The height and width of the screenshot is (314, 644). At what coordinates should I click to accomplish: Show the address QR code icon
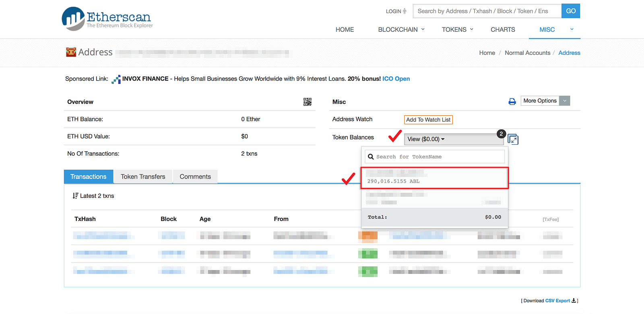pos(308,102)
